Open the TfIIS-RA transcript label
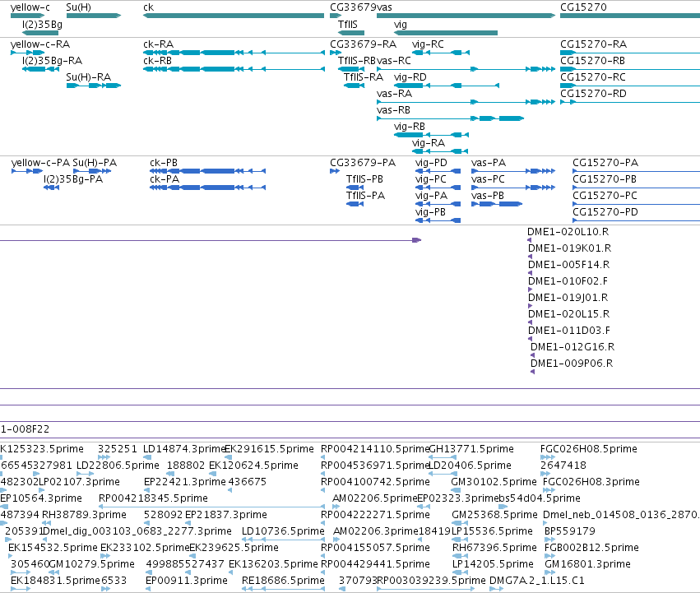This screenshot has width=700, height=593. coord(364,77)
